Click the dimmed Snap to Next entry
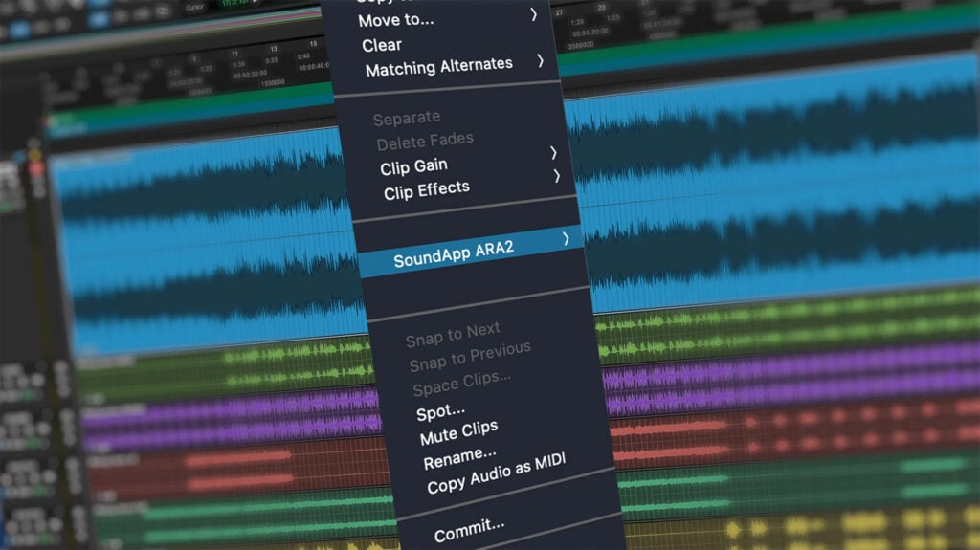Screen dimensions: 980x550 [x=453, y=335]
